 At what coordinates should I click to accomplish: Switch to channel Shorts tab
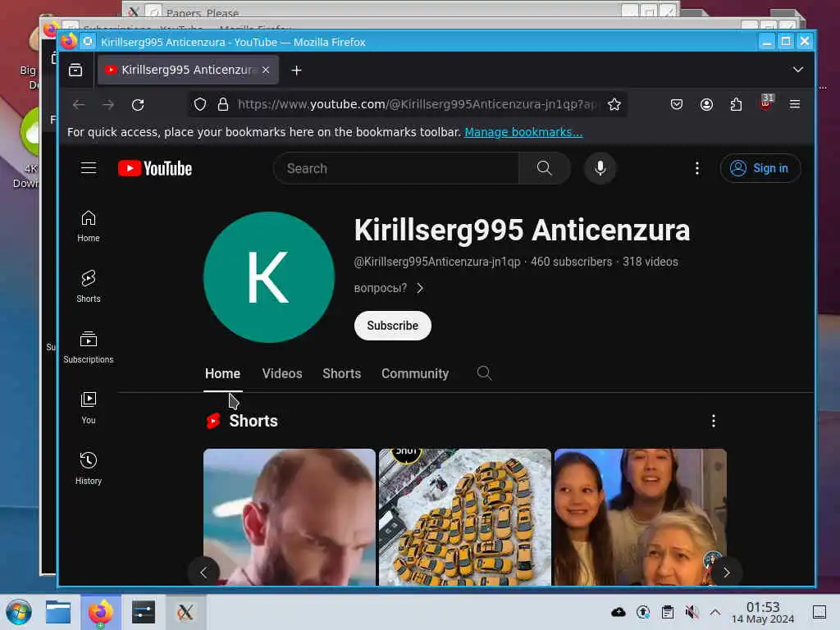pos(342,373)
